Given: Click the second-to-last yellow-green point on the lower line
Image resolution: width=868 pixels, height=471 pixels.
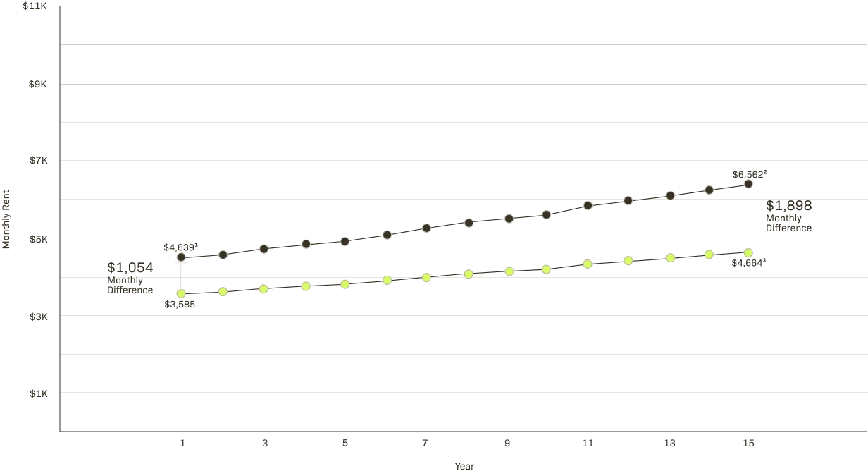Looking at the screenshot, I should tap(709, 255).
